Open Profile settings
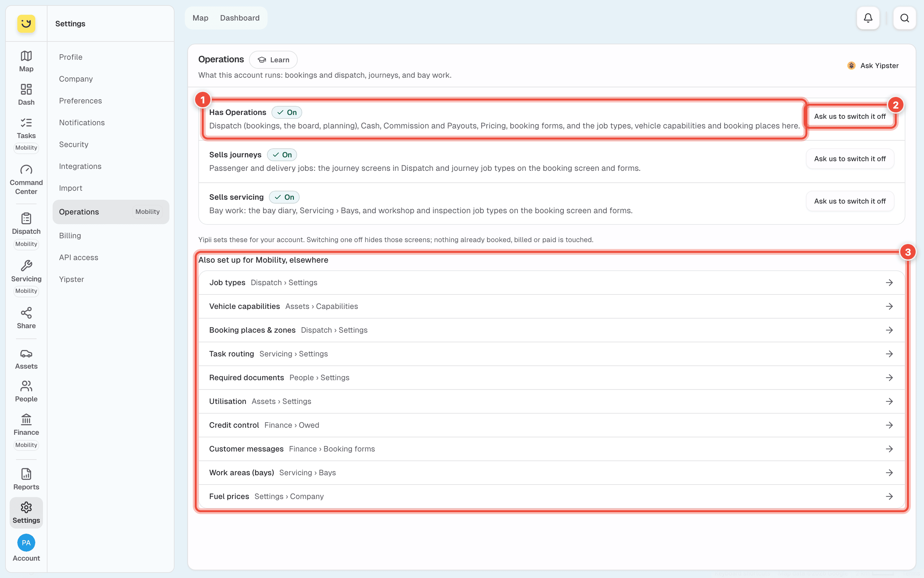The height and width of the screenshot is (578, 924). [111, 57]
